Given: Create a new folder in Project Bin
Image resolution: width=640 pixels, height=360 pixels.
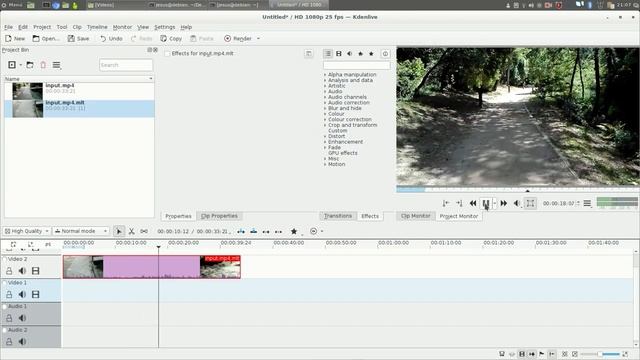Looking at the screenshot, I should [30, 65].
